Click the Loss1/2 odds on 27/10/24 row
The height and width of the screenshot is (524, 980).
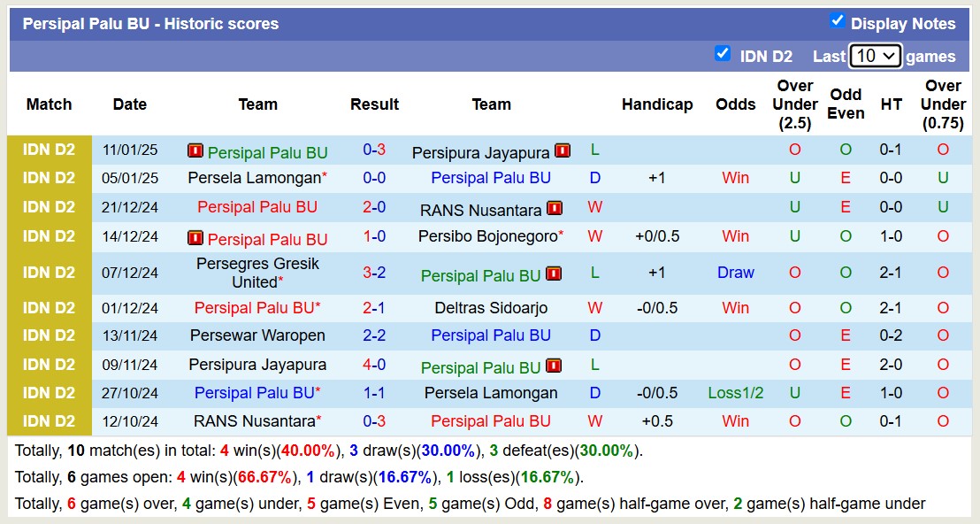coord(735,393)
